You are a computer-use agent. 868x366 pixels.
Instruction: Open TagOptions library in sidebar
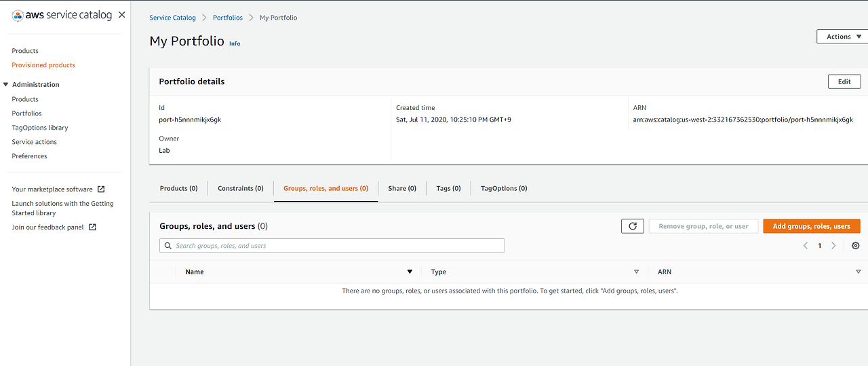40,128
